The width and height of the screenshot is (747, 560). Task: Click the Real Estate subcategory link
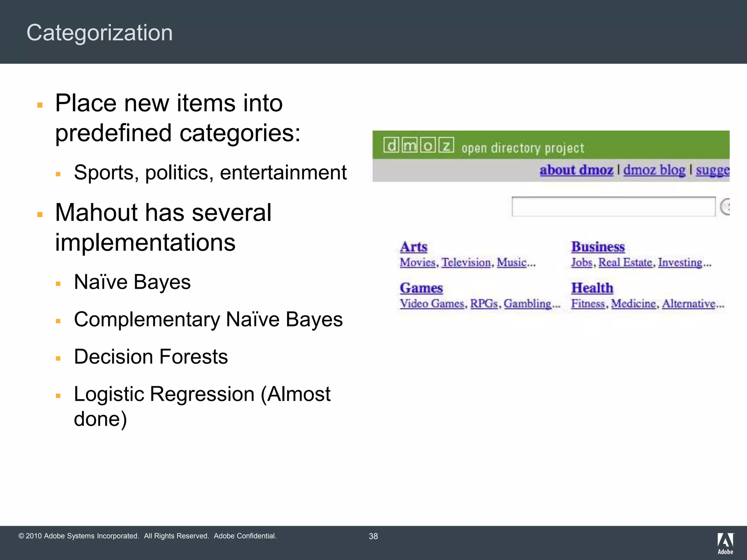click(625, 262)
